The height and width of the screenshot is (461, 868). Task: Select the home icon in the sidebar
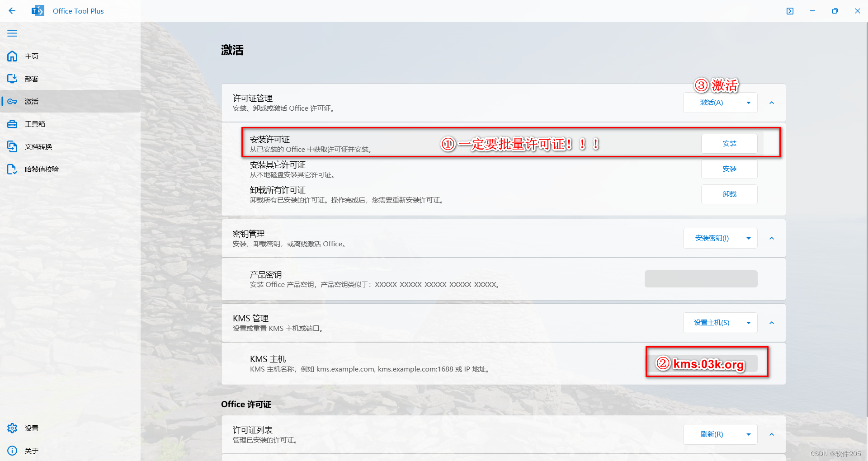pos(12,56)
